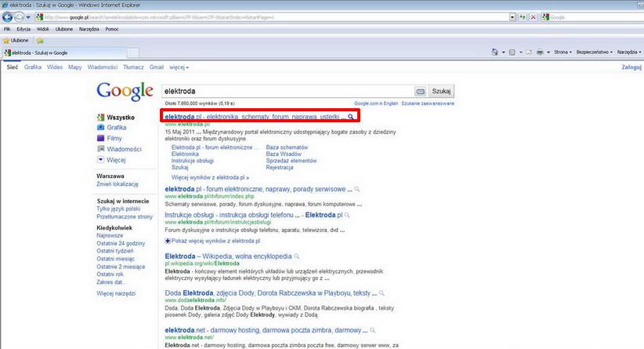Expand 'Pokaż więcej wyników z elektroda.pl' plus icon
Image resolution: width=644 pixels, height=349 pixels.
(168, 241)
